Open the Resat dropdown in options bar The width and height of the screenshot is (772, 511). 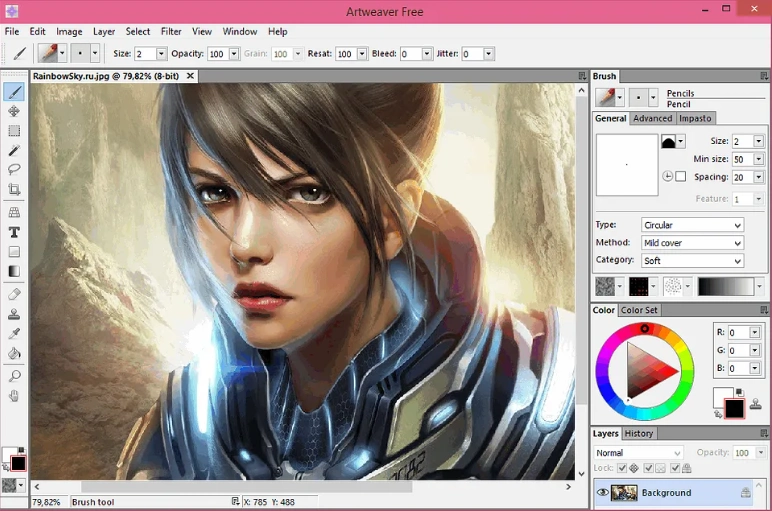click(362, 54)
